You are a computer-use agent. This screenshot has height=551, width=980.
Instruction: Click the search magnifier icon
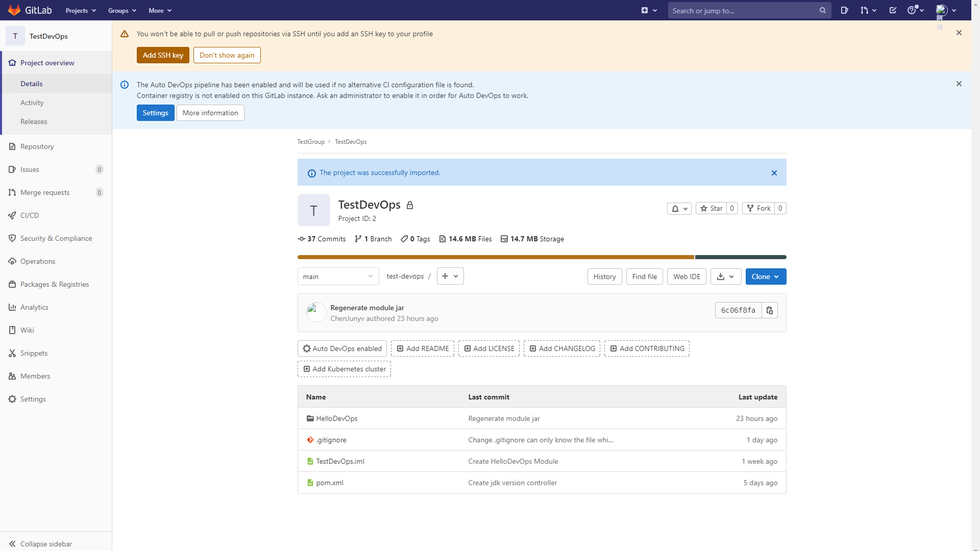(823, 10)
